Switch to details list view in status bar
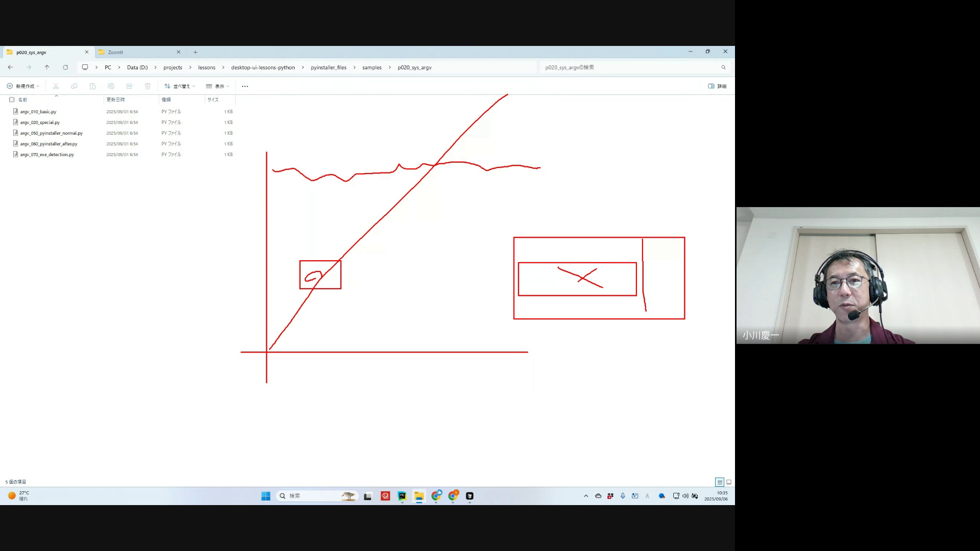This screenshot has width=980, height=551. (x=719, y=482)
